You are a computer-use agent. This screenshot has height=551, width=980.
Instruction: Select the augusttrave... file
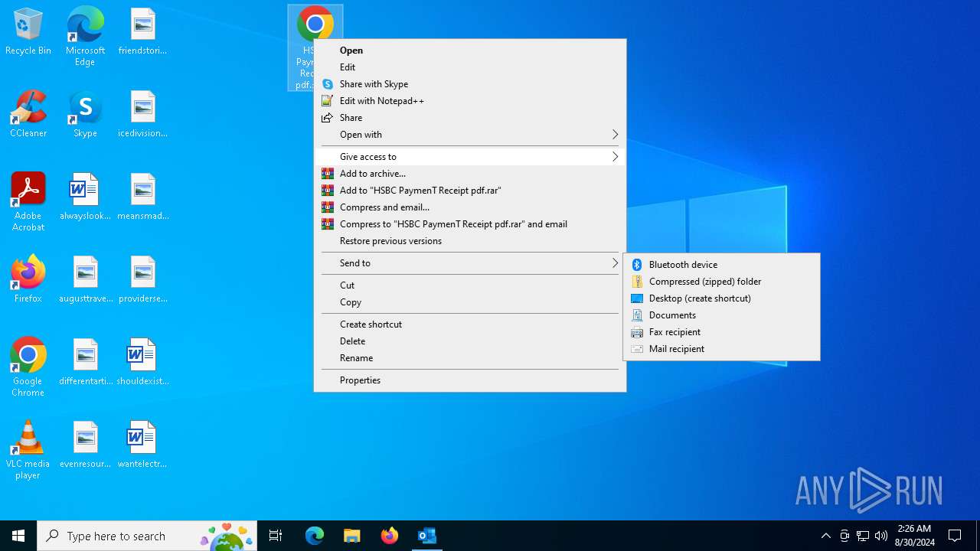click(85, 280)
